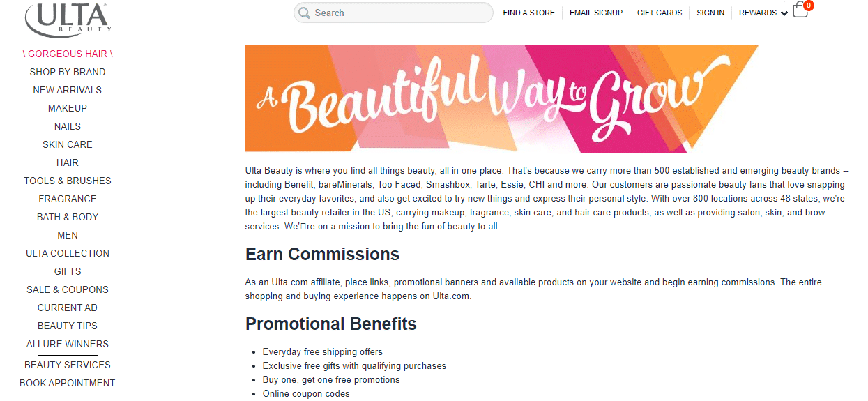Open the Find a Store link
This screenshot has width=868, height=401.
click(528, 13)
